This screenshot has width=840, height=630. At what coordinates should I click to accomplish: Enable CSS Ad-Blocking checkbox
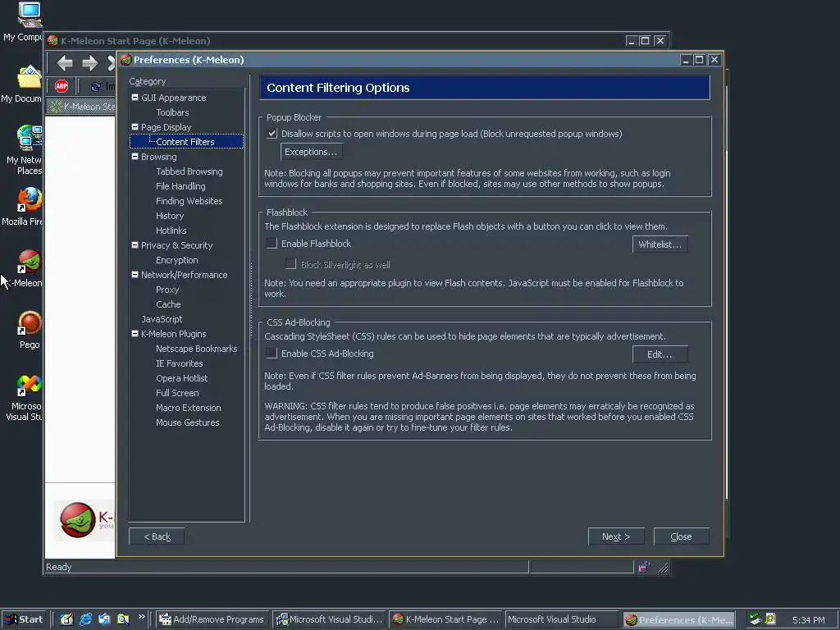tap(272, 353)
